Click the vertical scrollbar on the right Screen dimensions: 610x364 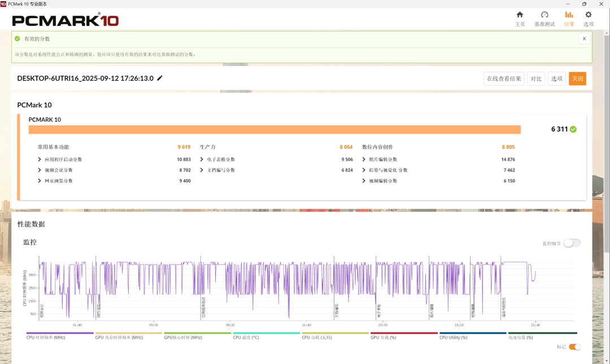[607, 144]
